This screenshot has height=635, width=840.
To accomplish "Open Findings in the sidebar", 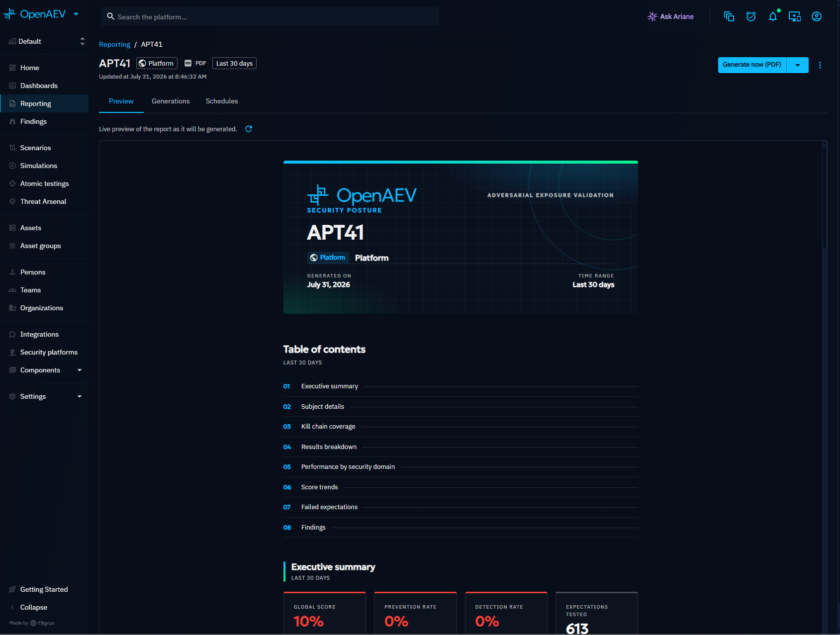I will pos(44,121).
